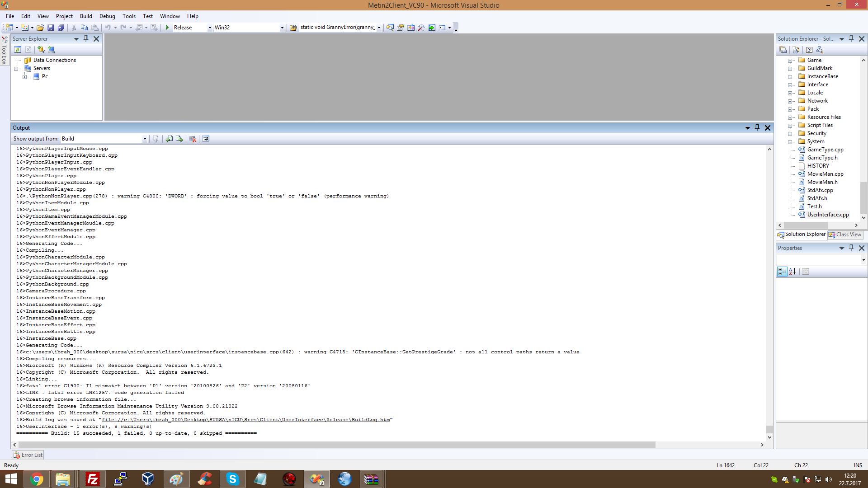Image resolution: width=868 pixels, height=488 pixels.
Task: Go to previous message in Output
Action: tap(169, 139)
